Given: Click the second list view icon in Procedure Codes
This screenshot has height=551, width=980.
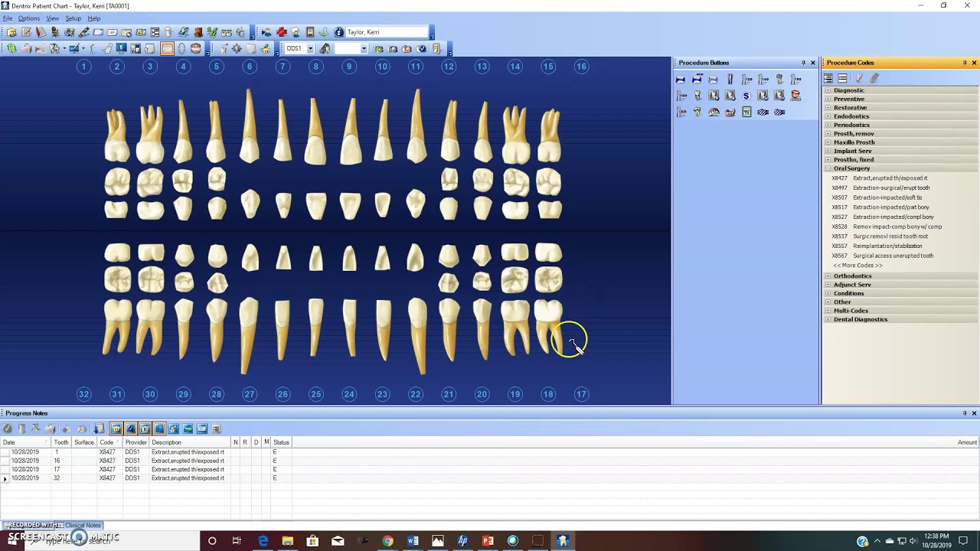Looking at the screenshot, I should pos(842,78).
